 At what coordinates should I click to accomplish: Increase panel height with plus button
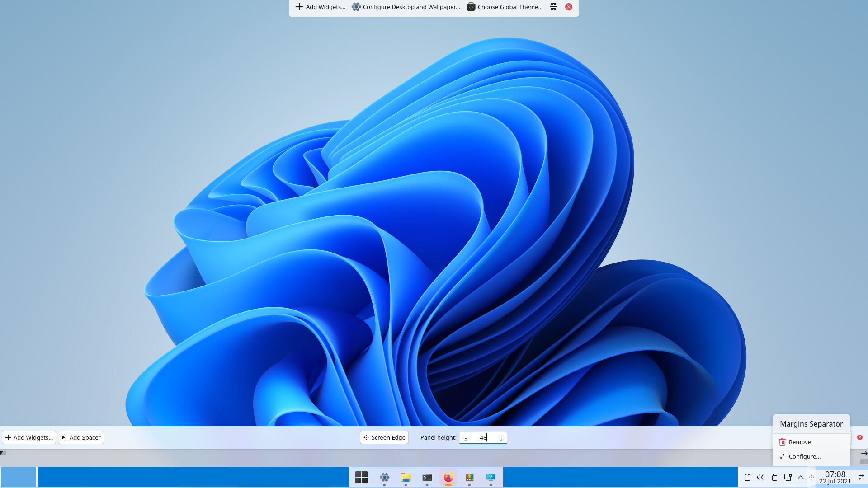[501, 438]
